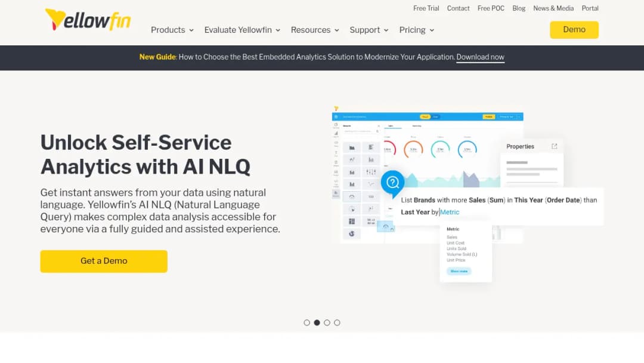The width and height of the screenshot is (644, 363).
Task: Go to the Blog link
Action: pos(519,8)
